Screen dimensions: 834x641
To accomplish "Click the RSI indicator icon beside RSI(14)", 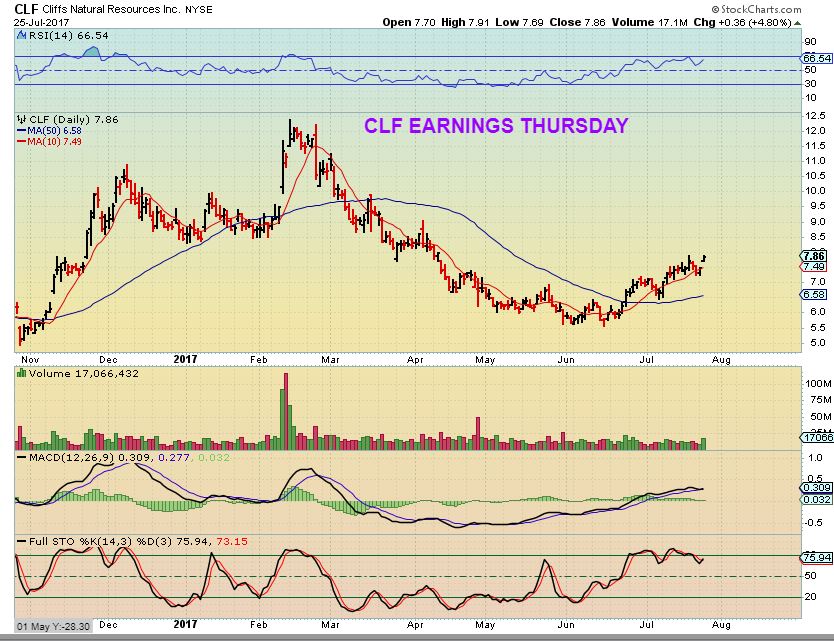I will (x=21, y=36).
